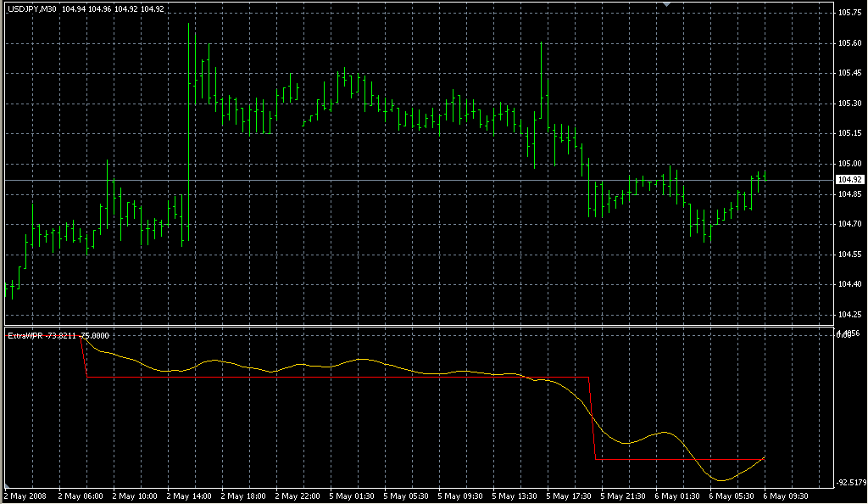The width and height of the screenshot is (868, 504).
Task: Click the 105.75 price scale label
Action: [x=849, y=13]
